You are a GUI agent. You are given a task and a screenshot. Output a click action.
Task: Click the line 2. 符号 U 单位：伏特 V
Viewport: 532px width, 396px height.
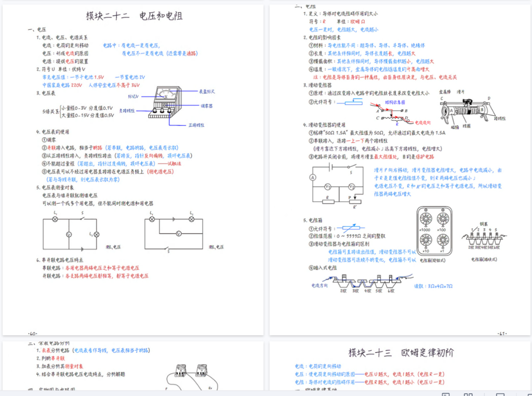61,69
